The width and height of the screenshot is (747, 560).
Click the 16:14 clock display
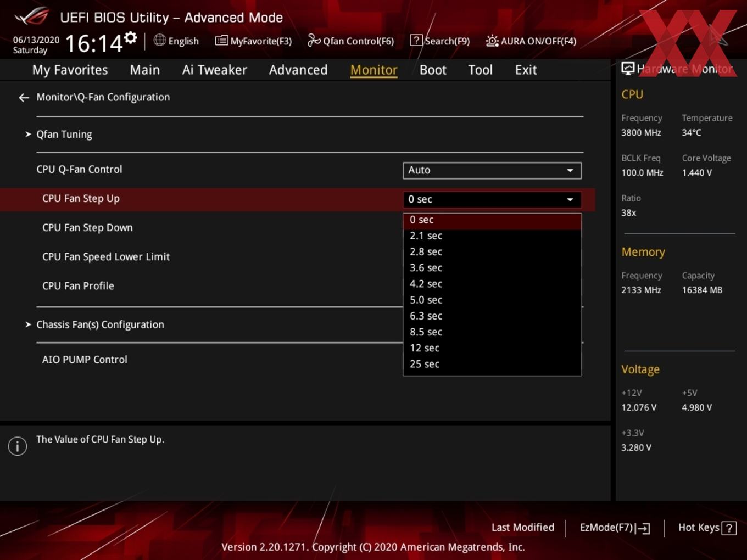tap(94, 44)
